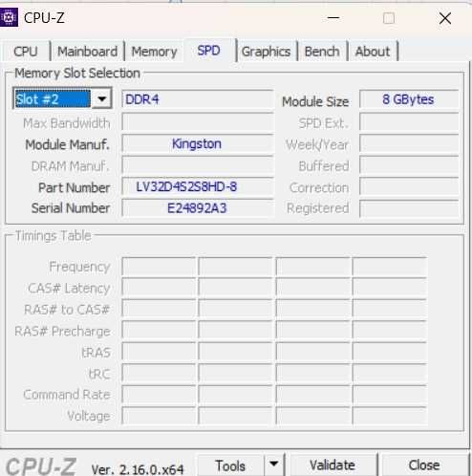Open the CPU tab
This screenshot has width=472, height=476.
click(26, 52)
